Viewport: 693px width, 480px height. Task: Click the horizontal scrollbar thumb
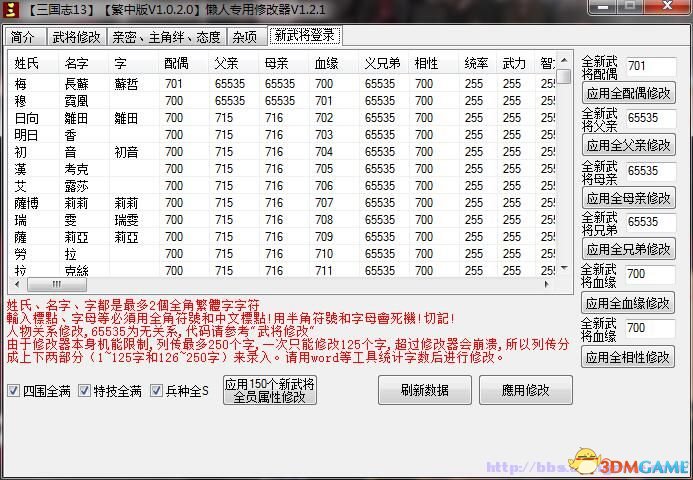click(x=57, y=284)
